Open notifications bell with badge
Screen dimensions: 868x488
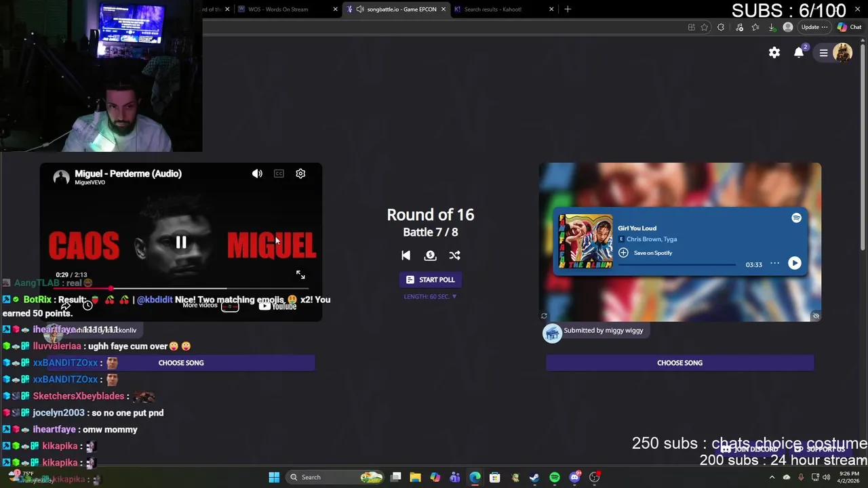point(800,52)
